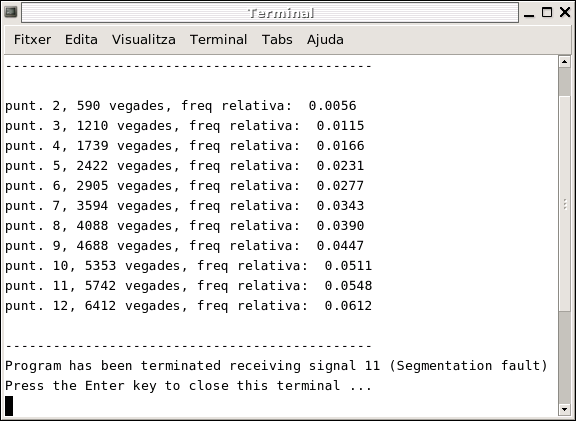Click the scrollbar down arrow
The width and height of the screenshot is (576, 421).
pos(564,409)
